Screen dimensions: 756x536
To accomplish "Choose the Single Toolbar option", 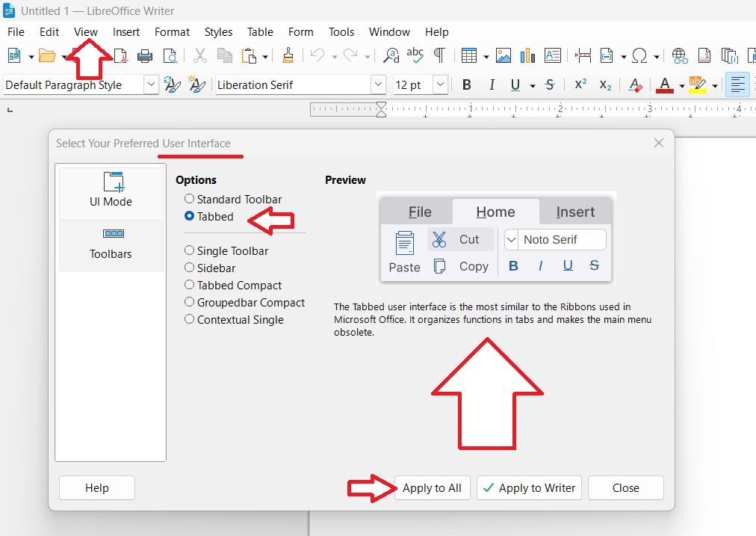I will pos(226,251).
